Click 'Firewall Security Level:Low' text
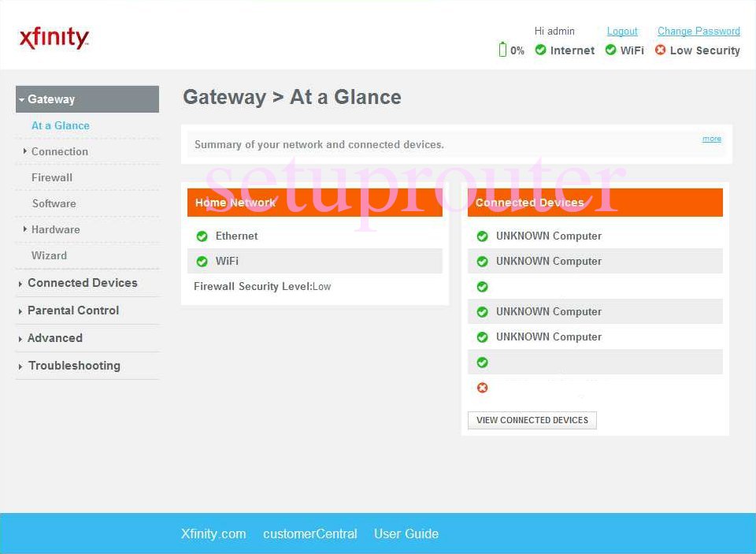 [262, 287]
